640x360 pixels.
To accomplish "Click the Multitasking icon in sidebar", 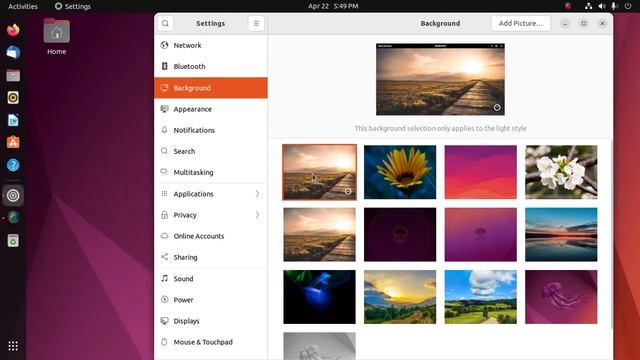I will coord(164,172).
